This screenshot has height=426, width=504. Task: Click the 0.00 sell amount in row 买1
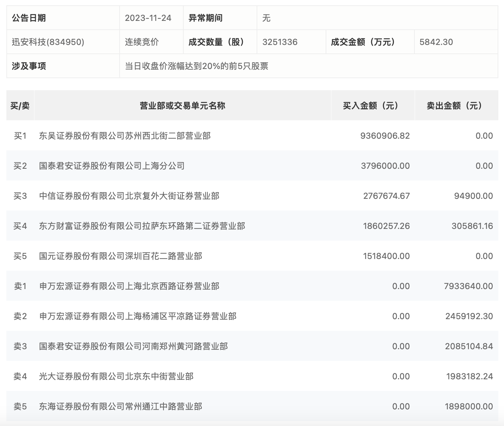[x=484, y=136]
